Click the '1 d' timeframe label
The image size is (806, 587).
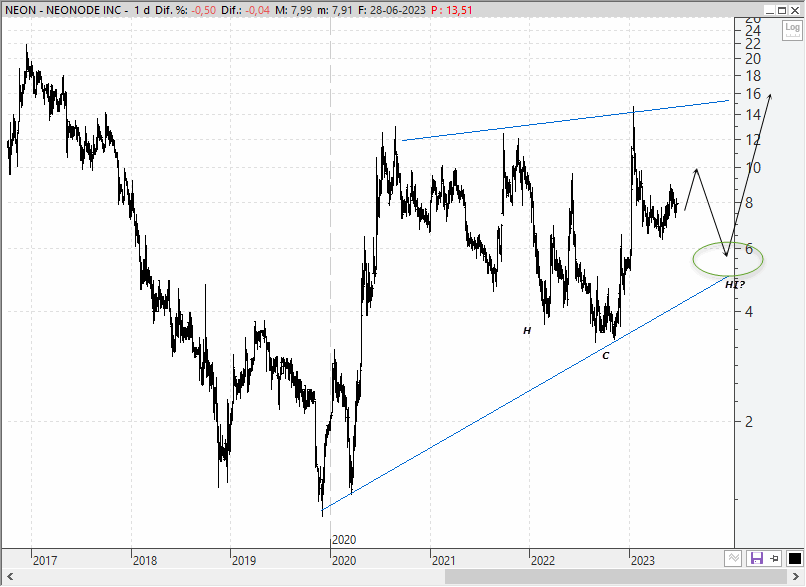click(x=142, y=10)
